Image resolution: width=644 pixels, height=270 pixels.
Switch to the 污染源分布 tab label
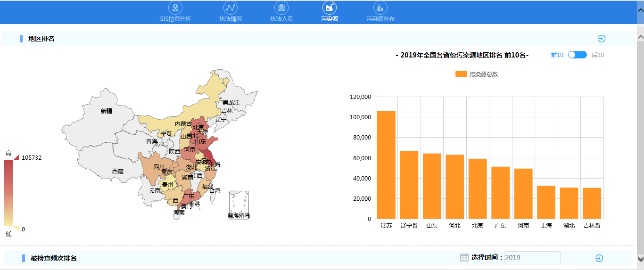point(380,19)
